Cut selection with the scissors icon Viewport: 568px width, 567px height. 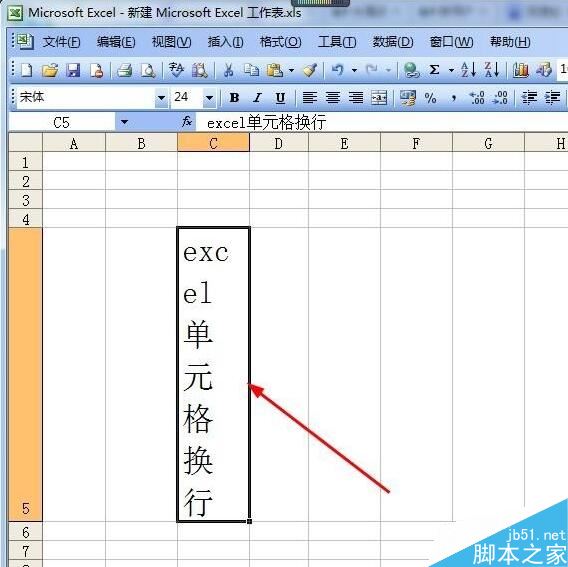click(x=228, y=70)
